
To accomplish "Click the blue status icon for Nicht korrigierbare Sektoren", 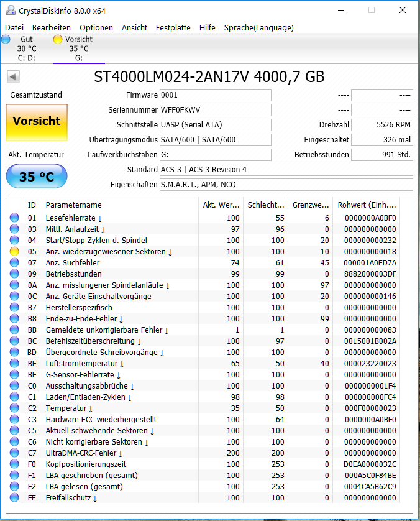I will [x=14, y=441].
